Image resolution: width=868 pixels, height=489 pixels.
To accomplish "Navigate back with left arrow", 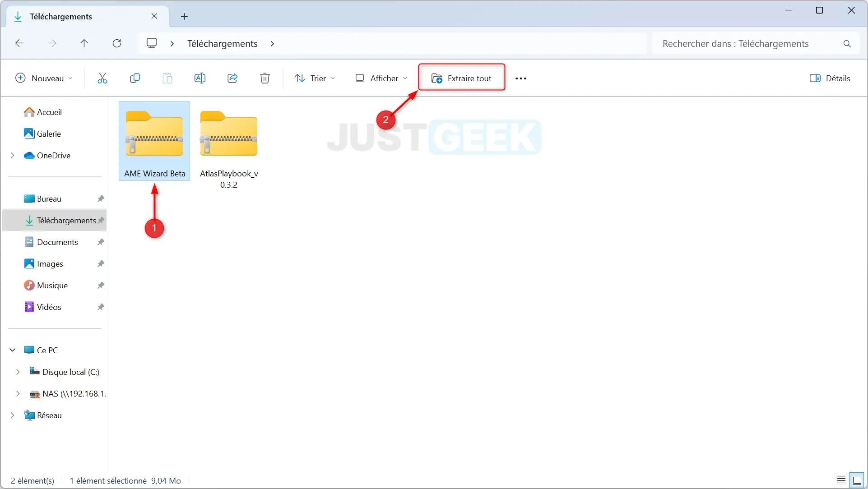I will [19, 43].
